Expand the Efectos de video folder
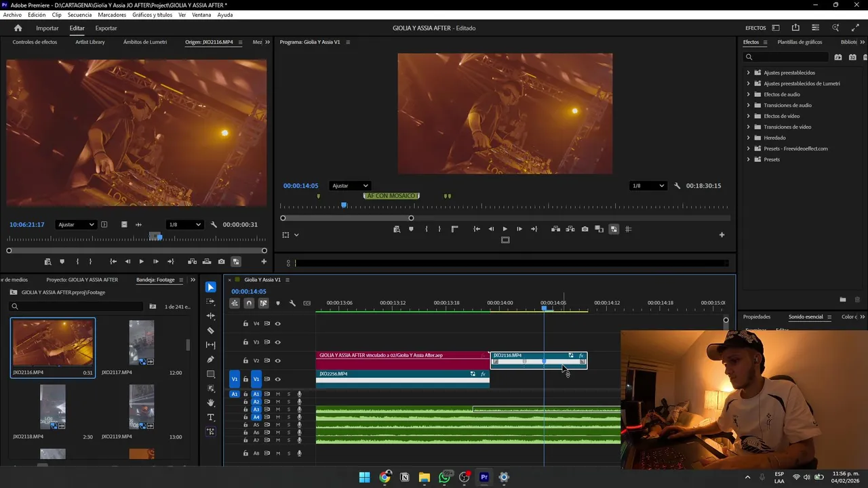Viewport: 868px width, 488px height. (749, 116)
